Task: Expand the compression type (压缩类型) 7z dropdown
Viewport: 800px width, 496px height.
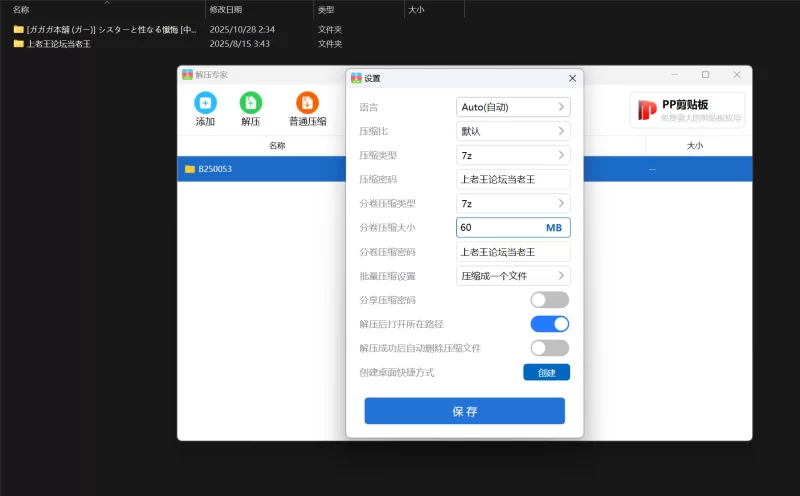Action: (x=513, y=155)
